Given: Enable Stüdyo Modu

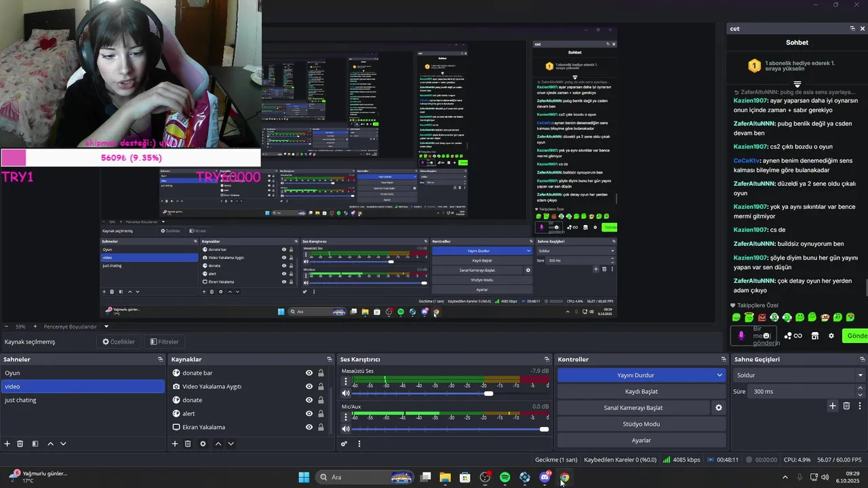Looking at the screenshot, I should [642, 424].
